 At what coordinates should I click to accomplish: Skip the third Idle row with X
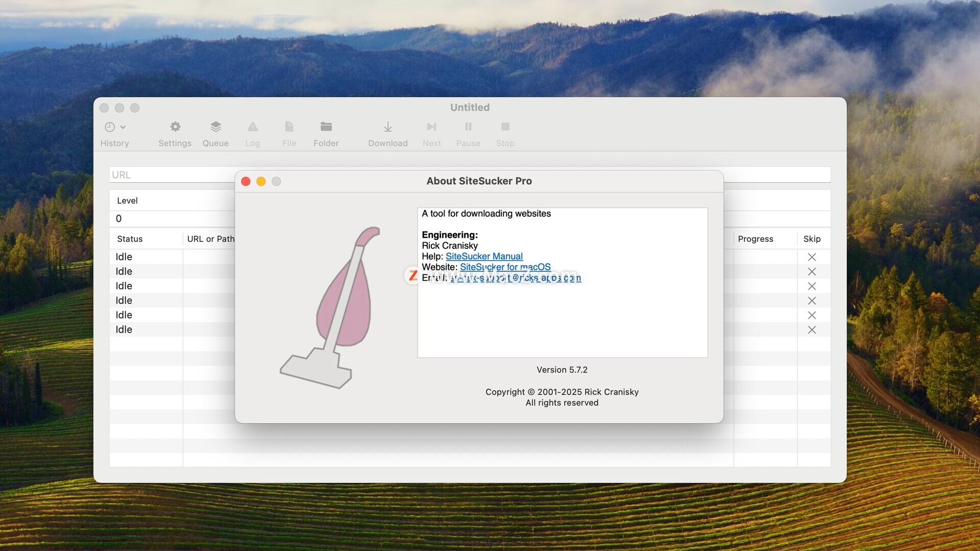point(812,286)
